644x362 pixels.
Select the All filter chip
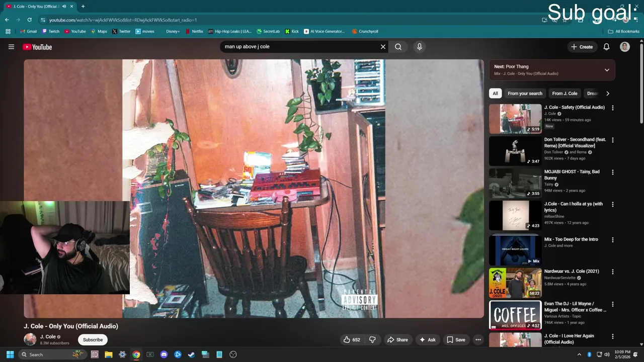pos(495,94)
